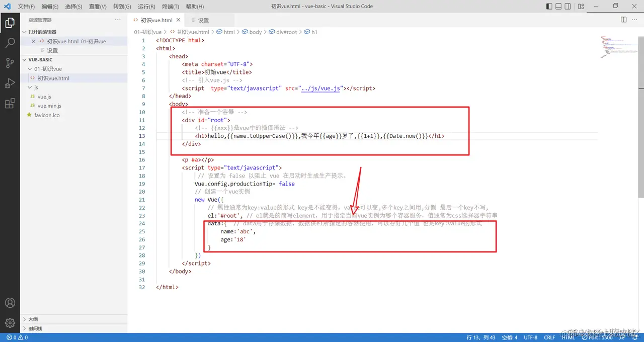Screen dimensions: 644x342
Task: Open the Source Control view
Action: coord(10,63)
